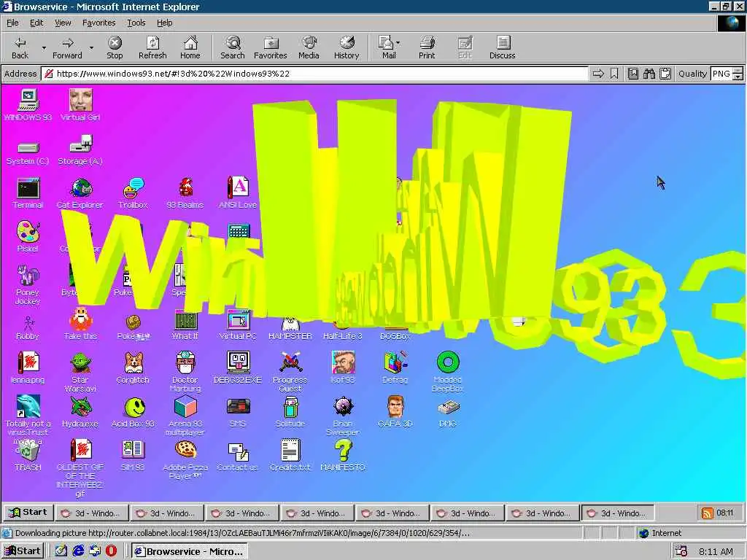This screenshot has height=560, width=747.
Task: Select the WINDOWS 93 computer icon
Action: tap(28, 105)
